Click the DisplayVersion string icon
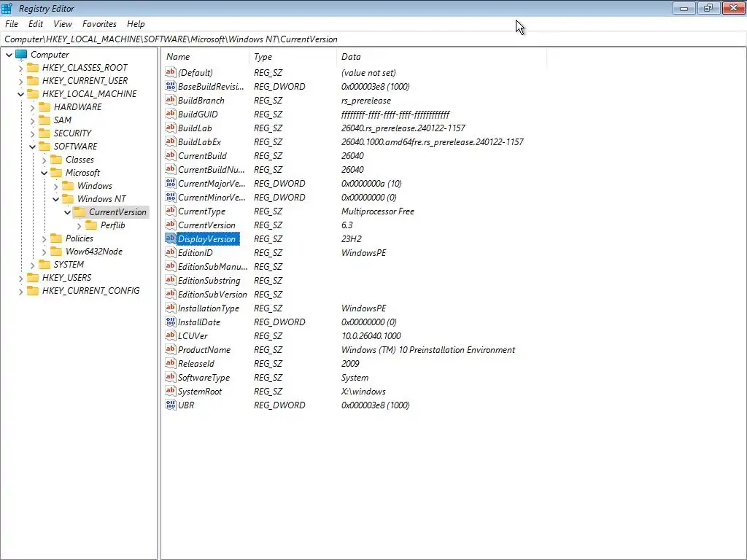 [x=171, y=238]
